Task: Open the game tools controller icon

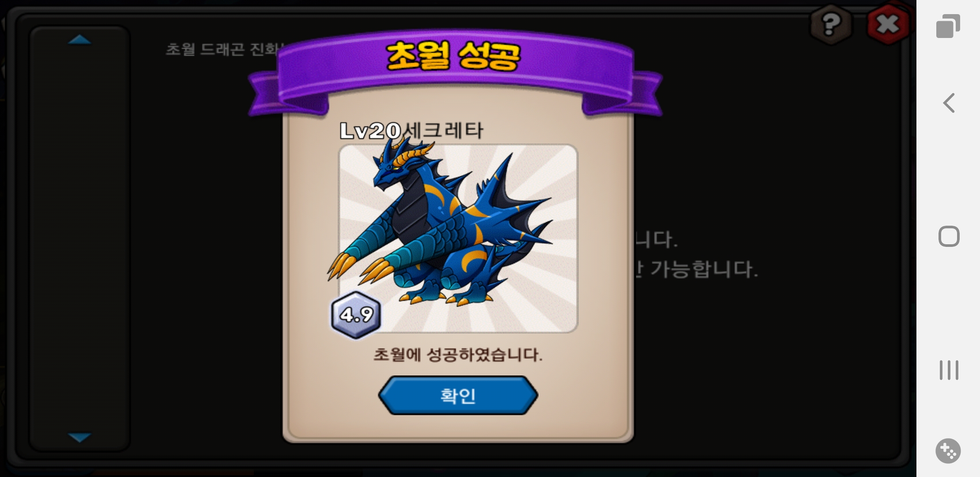Action: 948,451
